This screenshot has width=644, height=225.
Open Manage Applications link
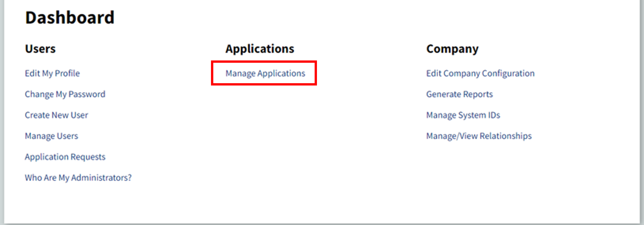coord(265,74)
